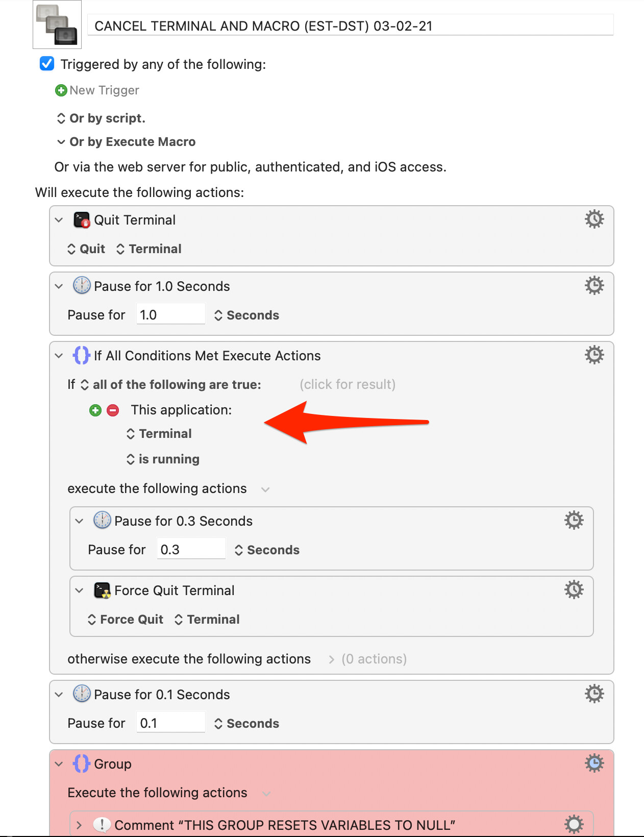Click the New Trigger button
The image size is (644, 837).
point(97,90)
